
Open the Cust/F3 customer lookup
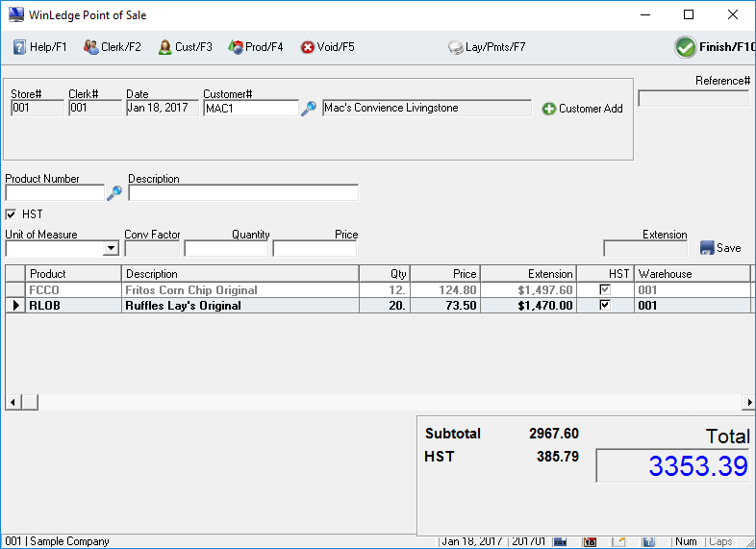[185, 47]
